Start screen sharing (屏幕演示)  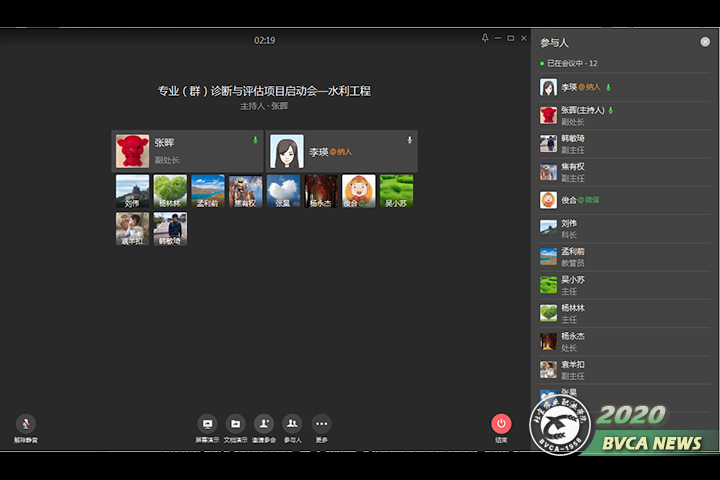point(207,424)
